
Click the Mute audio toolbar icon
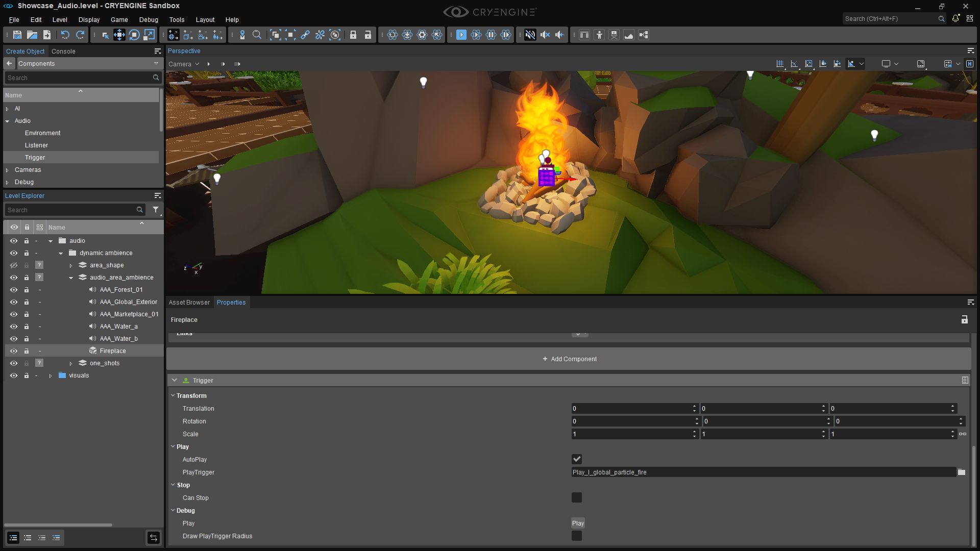[x=530, y=35]
